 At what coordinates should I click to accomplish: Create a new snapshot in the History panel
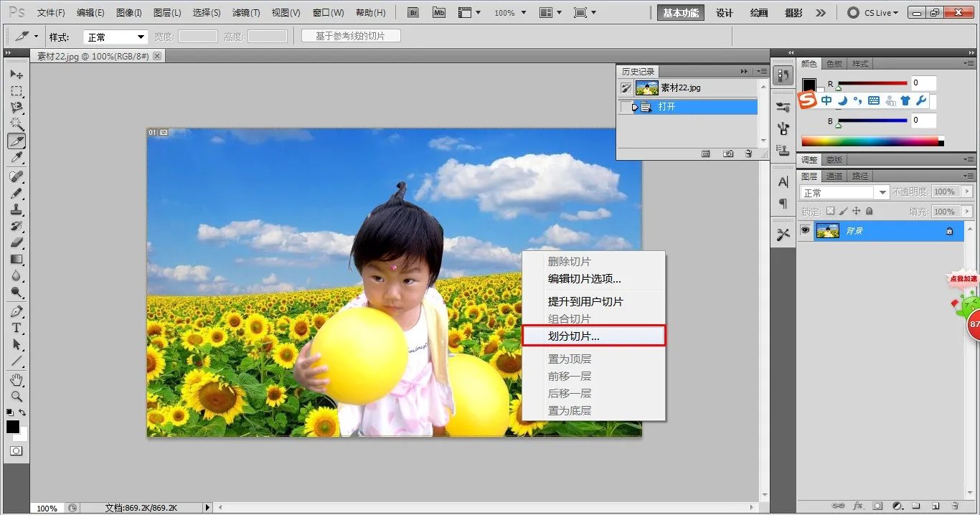pyautogui.click(x=727, y=153)
